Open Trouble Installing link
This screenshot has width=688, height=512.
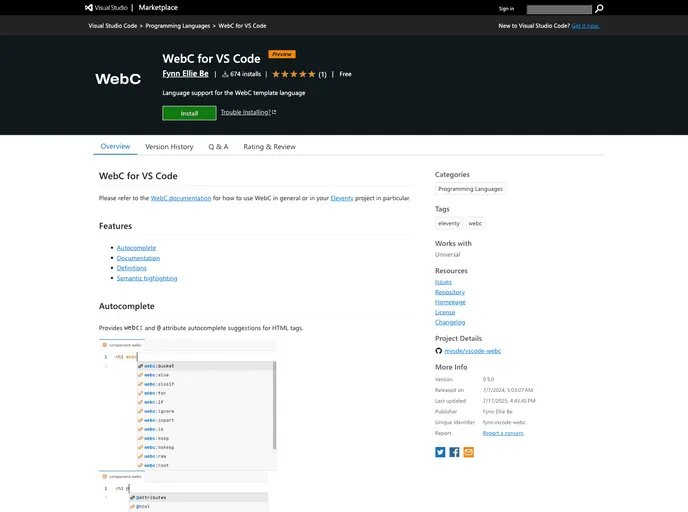(248, 112)
